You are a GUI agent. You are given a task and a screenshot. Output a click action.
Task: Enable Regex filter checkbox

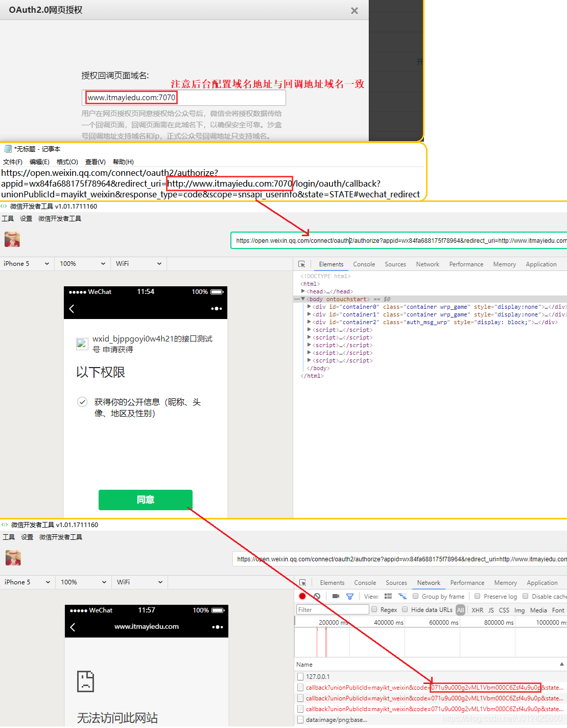pyautogui.click(x=374, y=609)
